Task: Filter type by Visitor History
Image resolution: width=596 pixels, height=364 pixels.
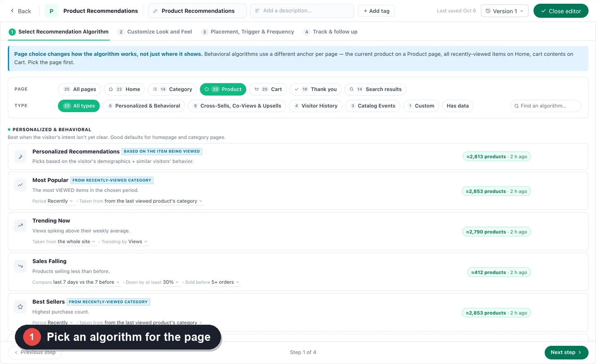Action: [x=316, y=106]
